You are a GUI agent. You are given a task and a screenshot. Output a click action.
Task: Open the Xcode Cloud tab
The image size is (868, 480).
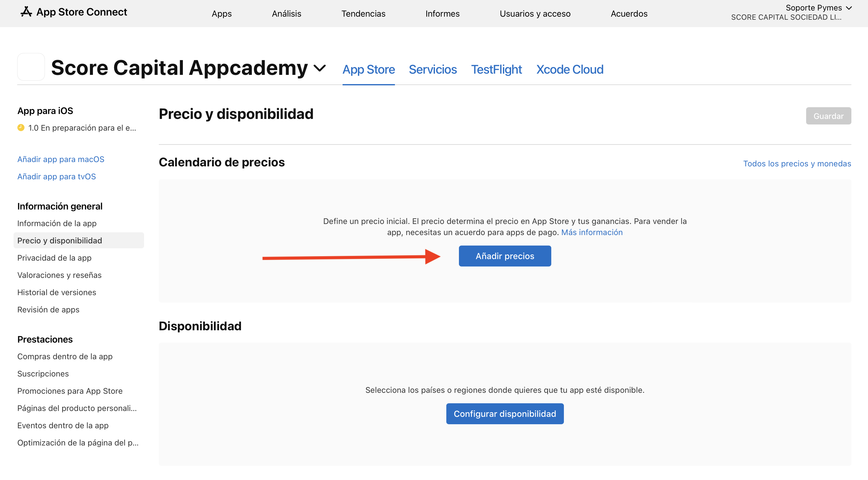point(570,70)
